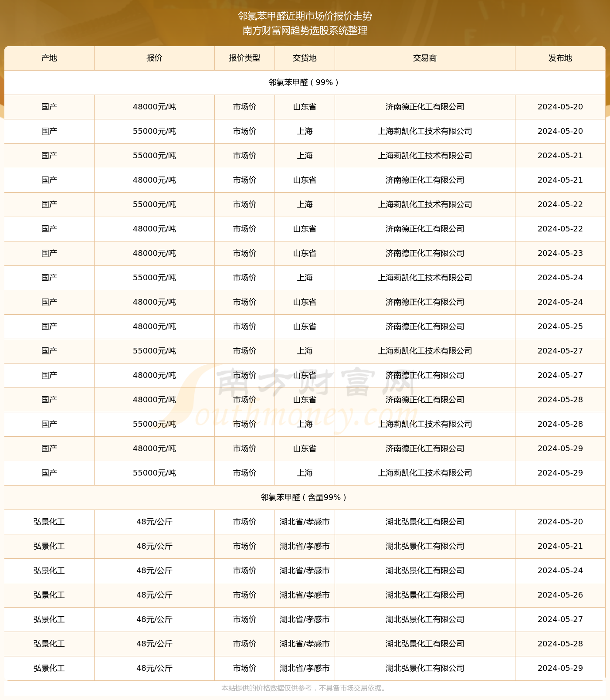The width and height of the screenshot is (610, 700).
Task: Click 市场价 in the 2024-05-25 row
Action: pos(244,326)
